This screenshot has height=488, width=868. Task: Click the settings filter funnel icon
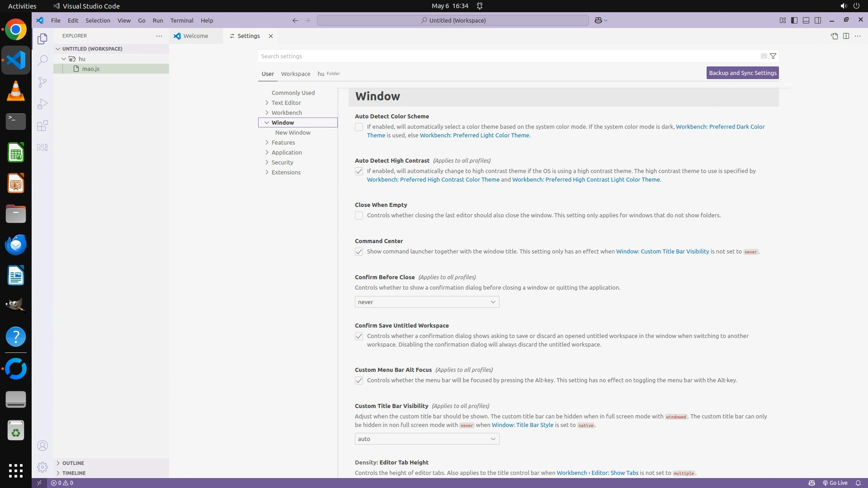click(773, 56)
